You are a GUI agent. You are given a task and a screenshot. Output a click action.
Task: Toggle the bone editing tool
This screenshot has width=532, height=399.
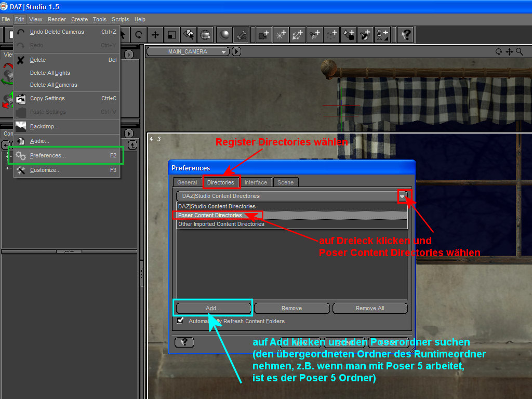241,35
